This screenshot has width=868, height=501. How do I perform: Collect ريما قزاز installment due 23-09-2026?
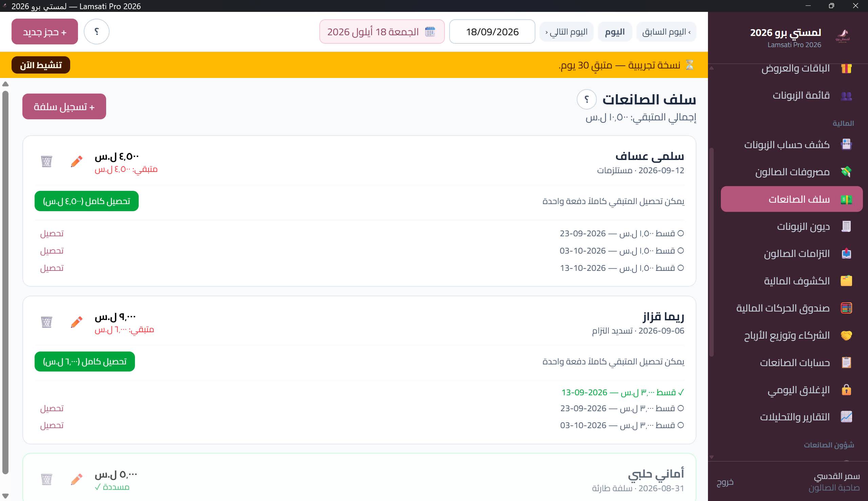pyautogui.click(x=52, y=408)
